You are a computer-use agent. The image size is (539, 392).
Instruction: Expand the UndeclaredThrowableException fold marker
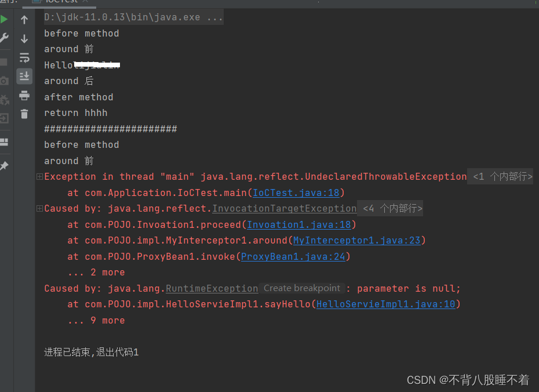pyautogui.click(x=38, y=176)
